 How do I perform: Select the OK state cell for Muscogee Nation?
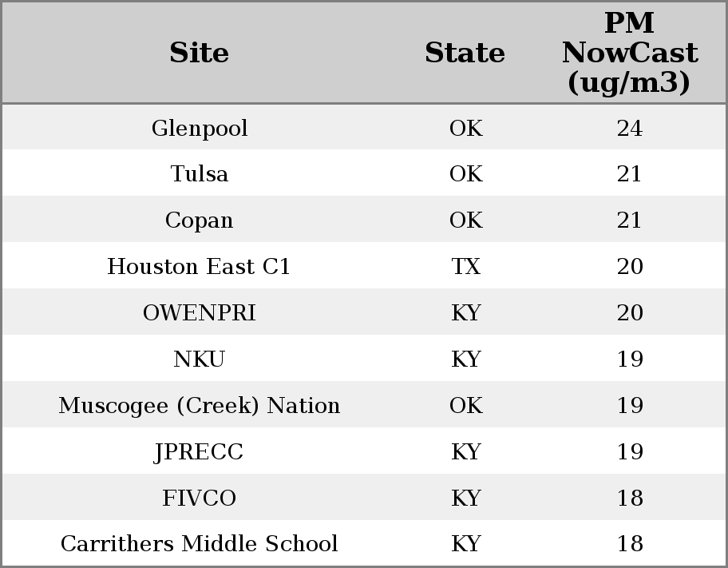pos(465,406)
